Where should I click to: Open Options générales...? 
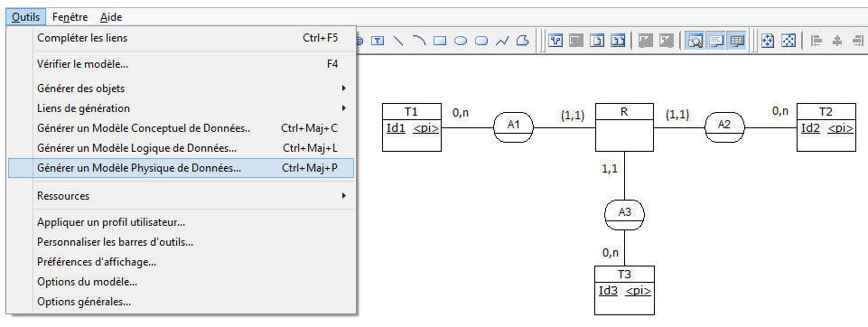(181, 302)
